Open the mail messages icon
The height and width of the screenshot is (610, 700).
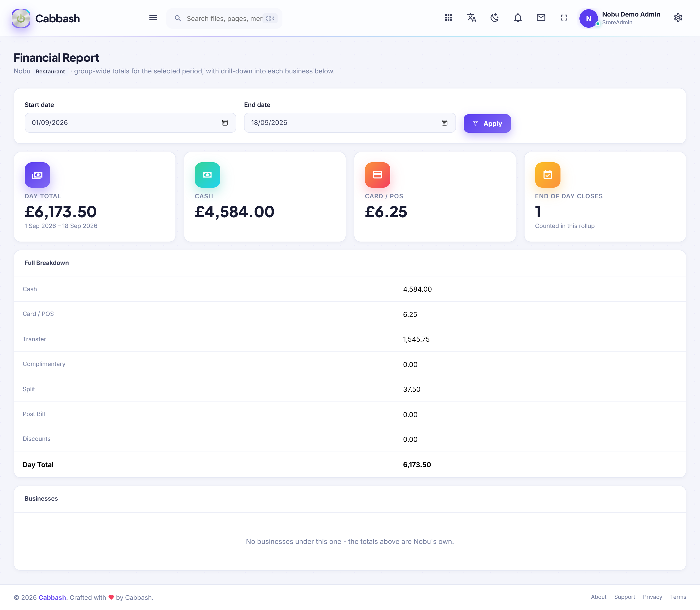click(x=541, y=18)
